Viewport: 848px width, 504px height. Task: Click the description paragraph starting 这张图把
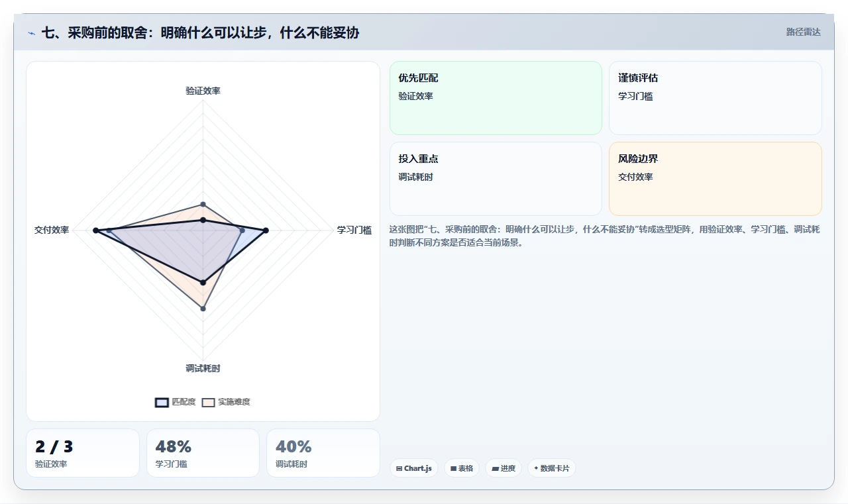(605, 236)
